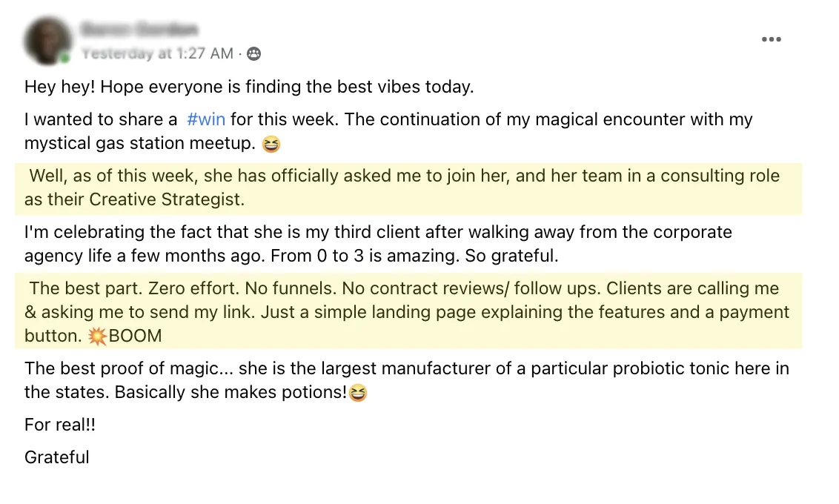Click the laughing emoji after makes potions
The image size is (839, 504).
click(x=358, y=393)
